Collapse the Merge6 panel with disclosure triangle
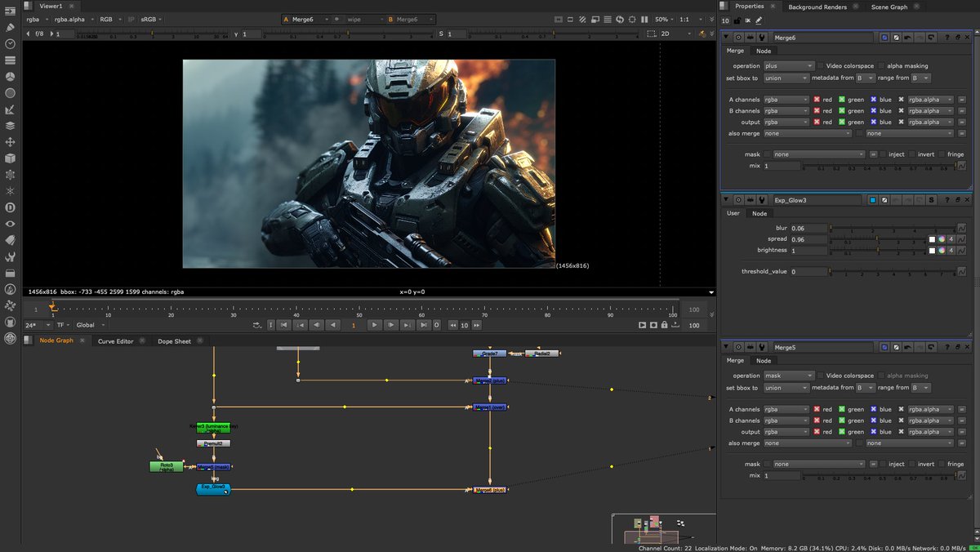 click(x=727, y=37)
